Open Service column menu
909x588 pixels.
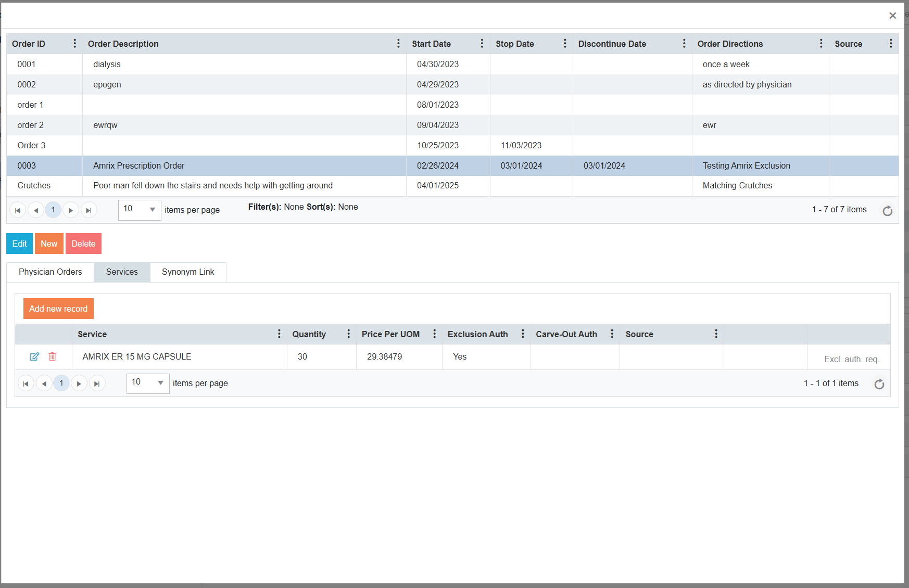(279, 334)
